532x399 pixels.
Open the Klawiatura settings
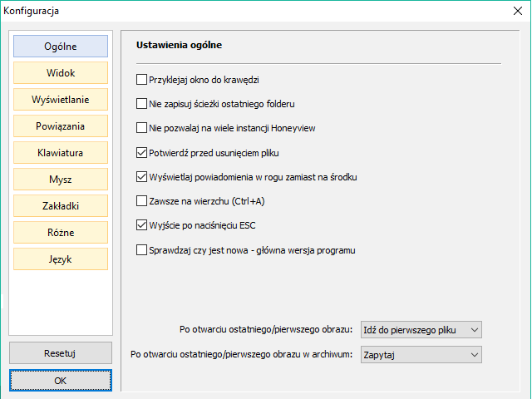coord(61,153)
